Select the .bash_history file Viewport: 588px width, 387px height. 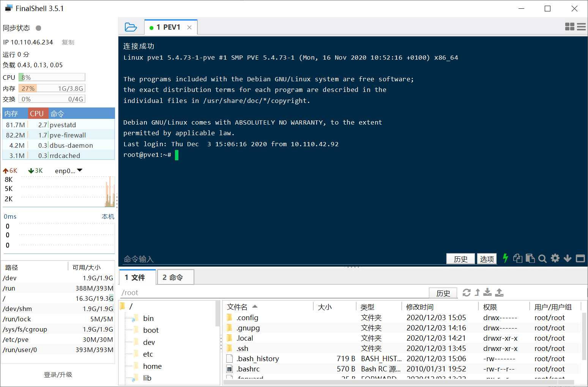(402, 359)
